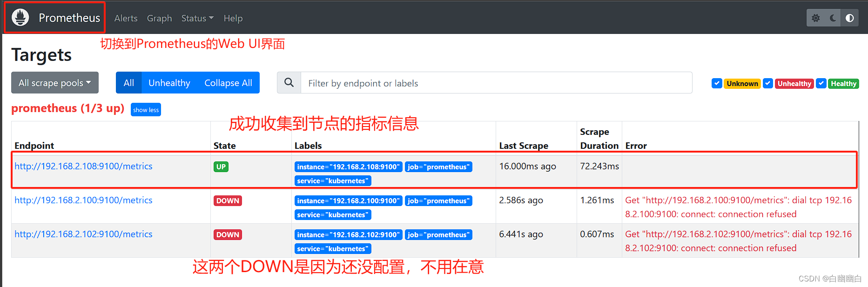Click the State column header
The height and width of the screenshot is (287, 868).
tap(225, 146)
